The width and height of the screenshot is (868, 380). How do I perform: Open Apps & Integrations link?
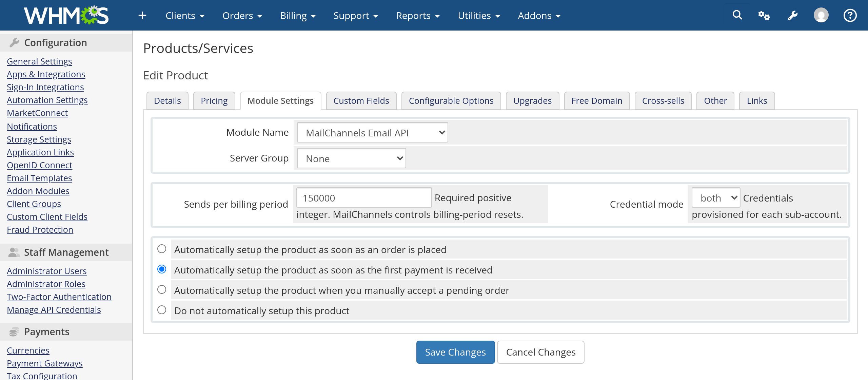[x=46, y=74]
